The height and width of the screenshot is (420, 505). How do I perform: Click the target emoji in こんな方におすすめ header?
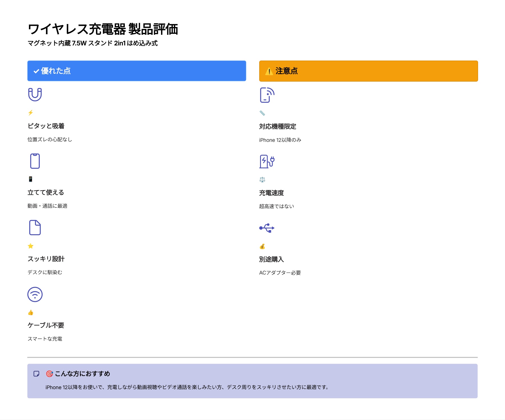coord(49,374)
